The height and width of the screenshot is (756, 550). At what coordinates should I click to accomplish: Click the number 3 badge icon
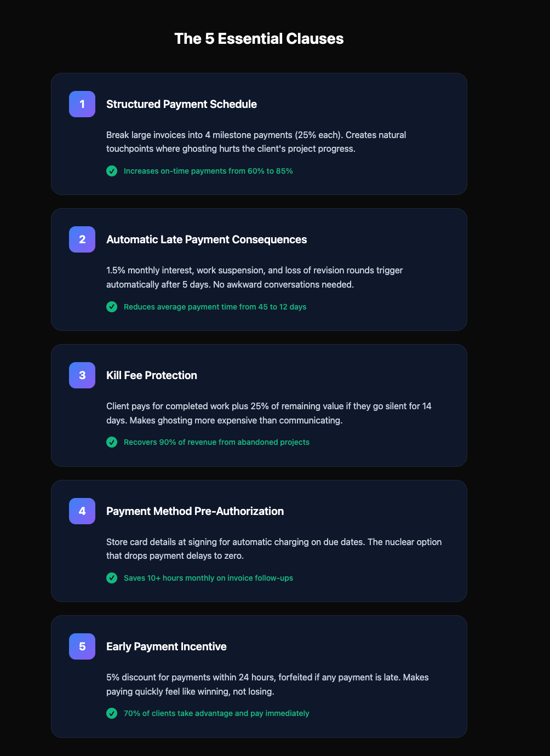point(82,375)
